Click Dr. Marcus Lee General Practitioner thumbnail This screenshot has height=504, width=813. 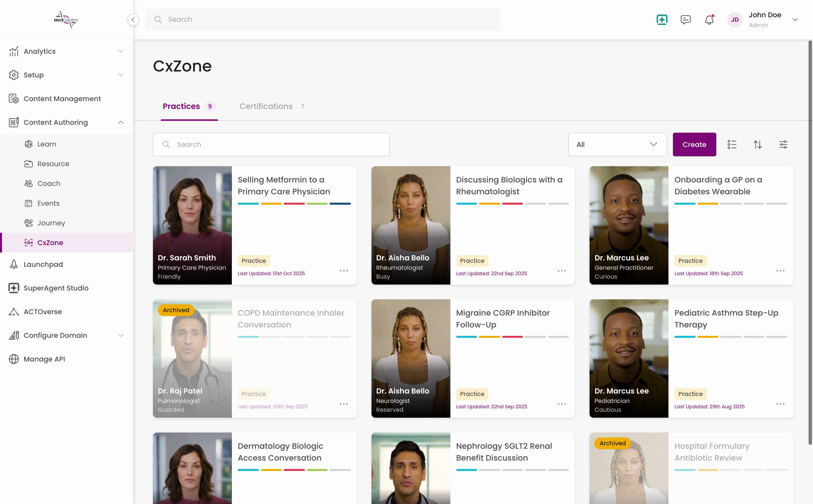(x=628, y=225)
